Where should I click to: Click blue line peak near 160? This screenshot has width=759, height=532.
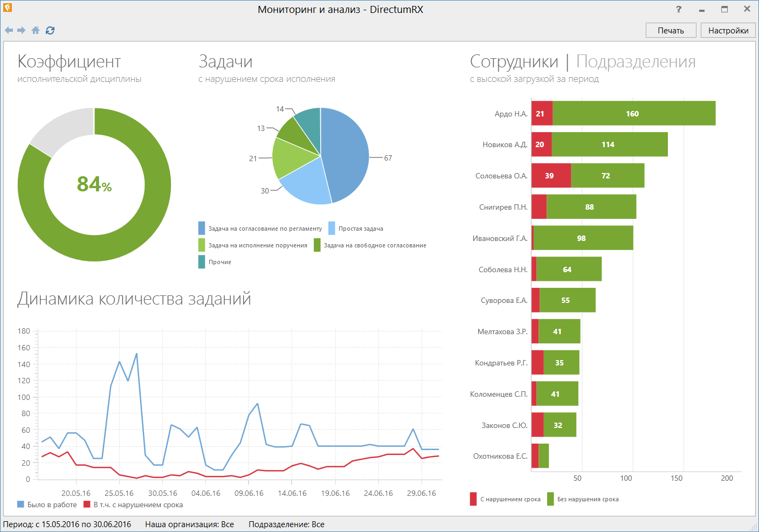point(136,354)
